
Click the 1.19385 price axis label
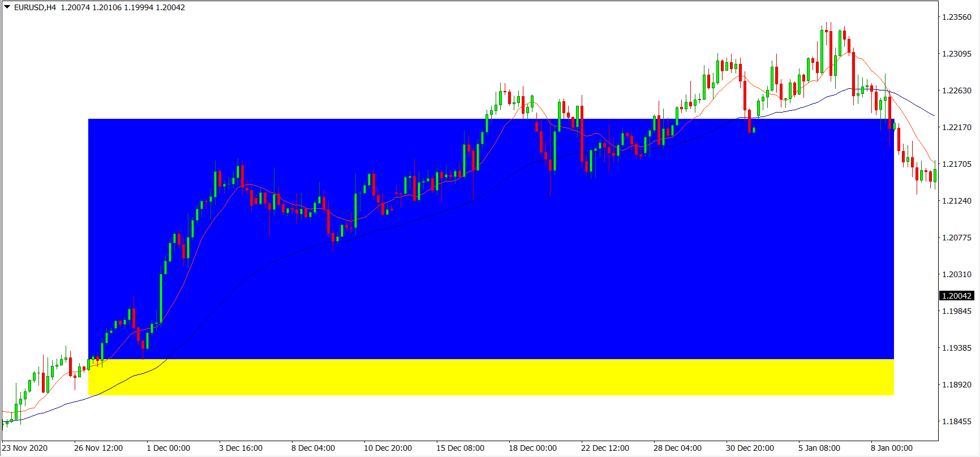click(x=957, y=348)
